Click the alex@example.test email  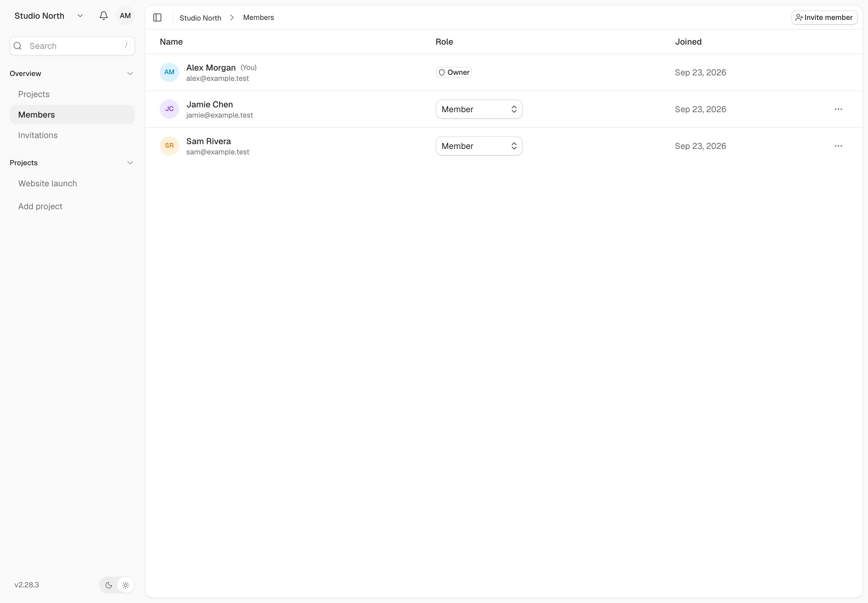pyautogui.click(x=218, y=79)
